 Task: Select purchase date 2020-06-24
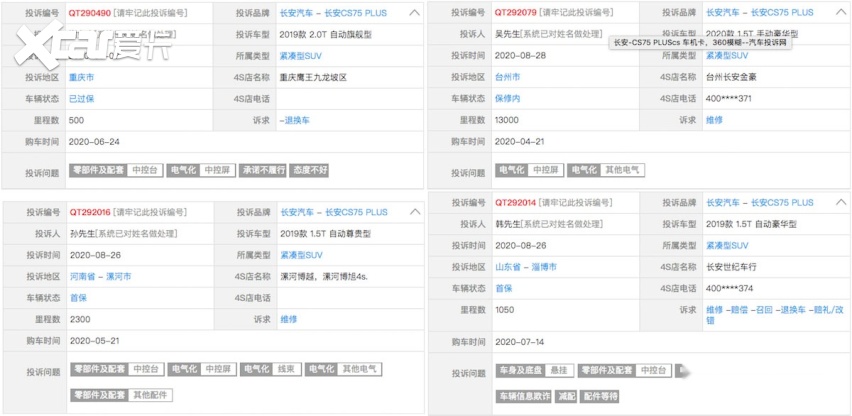pos(94,142)
